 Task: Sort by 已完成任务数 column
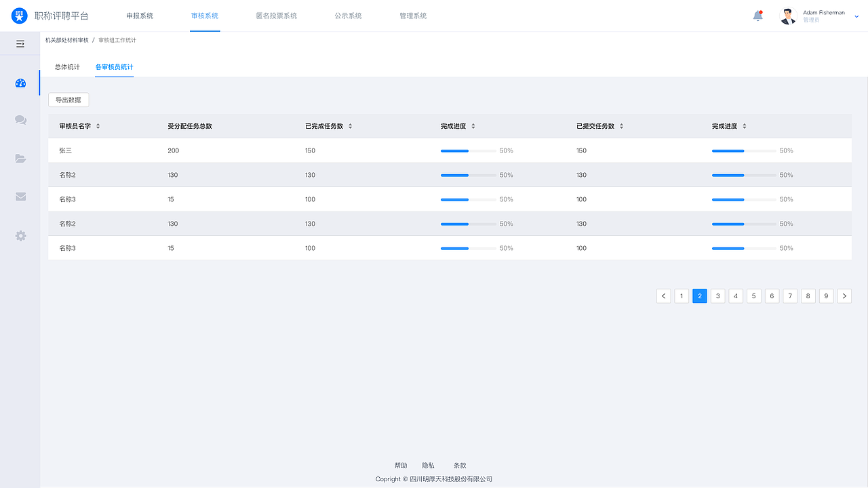[x=350, y=126]
